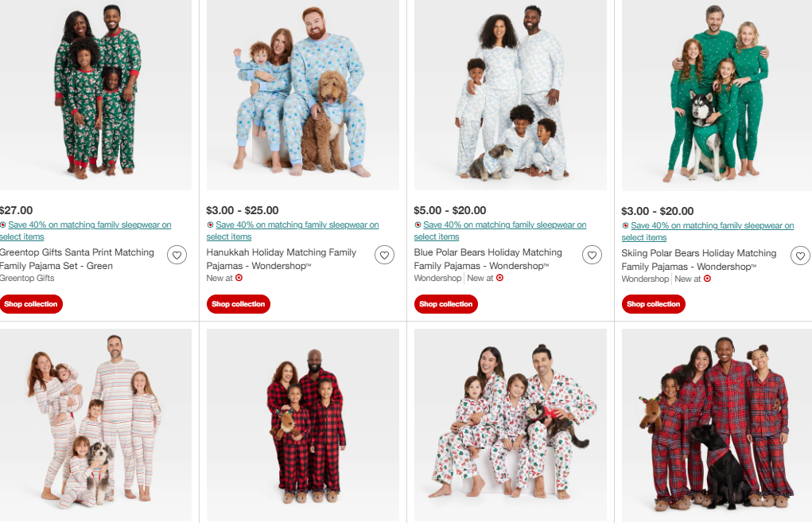The height and width of the screenshot is (523, 812).
Task: Open Blue Polar Bears Holiday Matching title
Action: pyautogui.click(x=488, y=260)
